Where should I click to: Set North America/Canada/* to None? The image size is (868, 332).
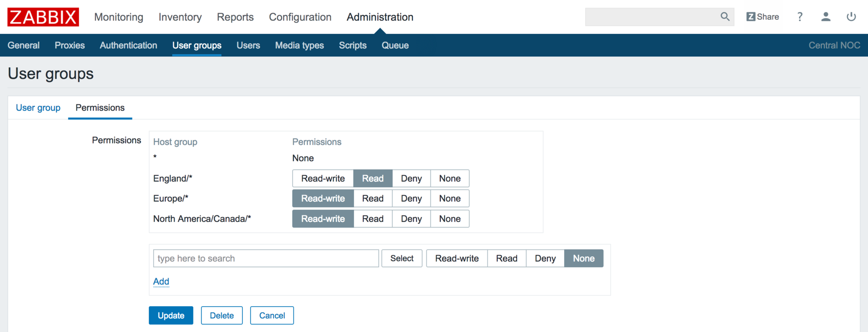point(449,219)
